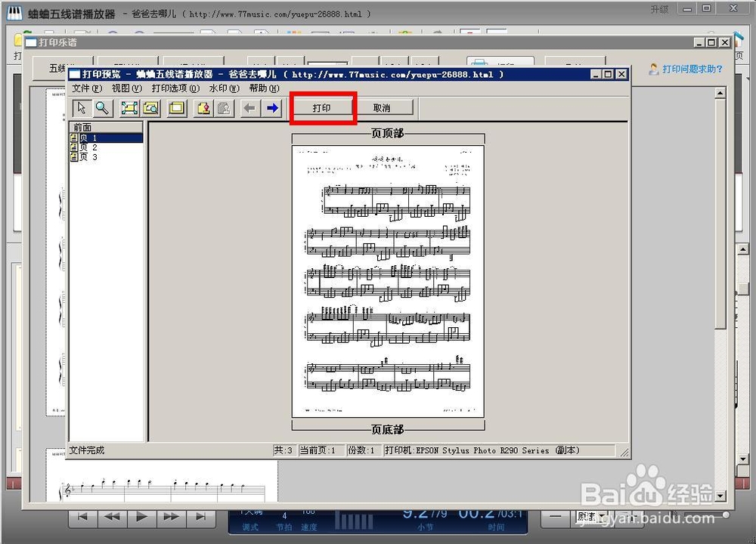Viewport: 756px width, 544px height.
Task: Maximize the 打印预览 window
Action: (609, 74)
